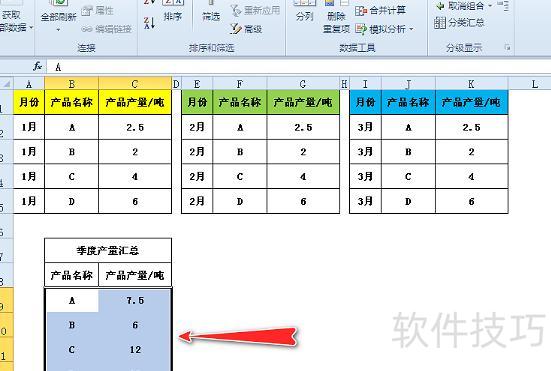This screenshot has width=551, height=371.
Task: Select summary product A cell
Action: (72, 300)
